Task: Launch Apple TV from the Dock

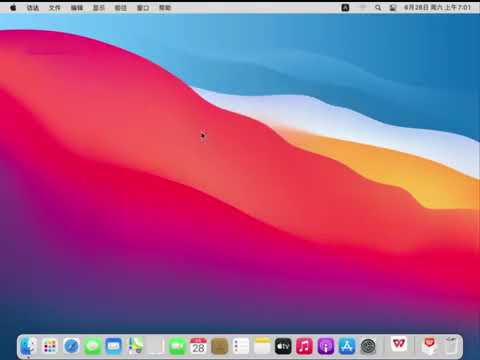Action: [x=283, y=346]
